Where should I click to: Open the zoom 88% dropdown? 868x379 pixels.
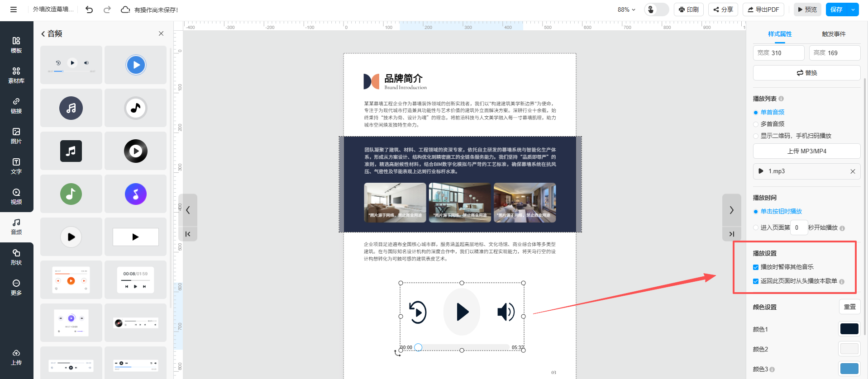[626, 9]
